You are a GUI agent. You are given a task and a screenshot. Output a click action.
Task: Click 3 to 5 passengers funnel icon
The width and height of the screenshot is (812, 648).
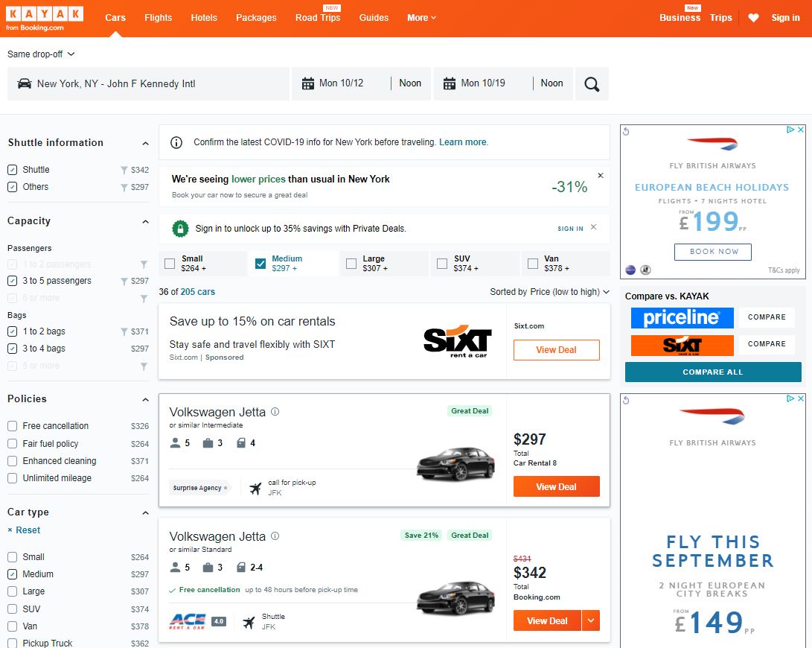[x=124, y=281]
